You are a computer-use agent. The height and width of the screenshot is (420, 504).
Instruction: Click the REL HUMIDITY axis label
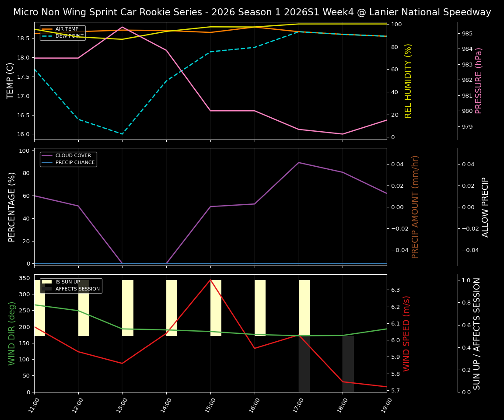[x=408, y=81]
